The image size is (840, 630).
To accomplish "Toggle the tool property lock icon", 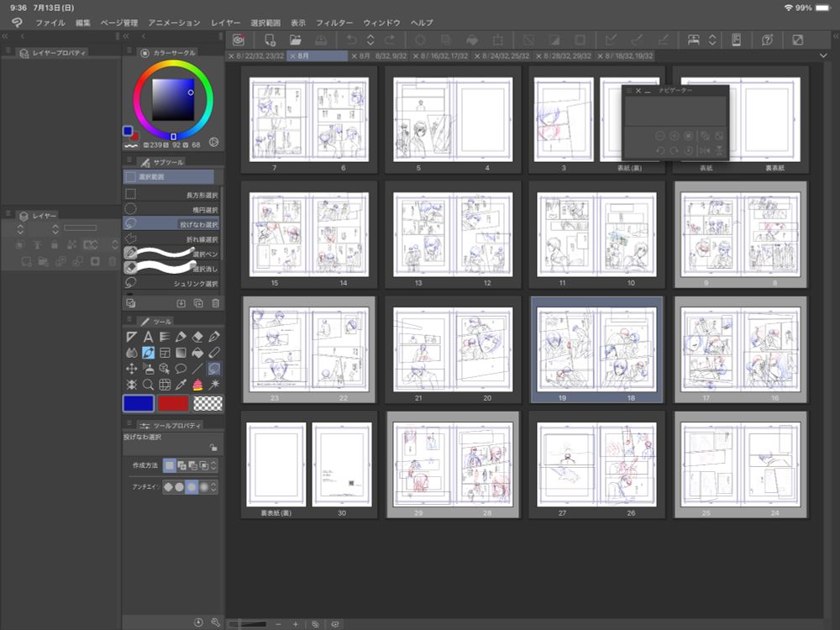I will tap(213, 448).
